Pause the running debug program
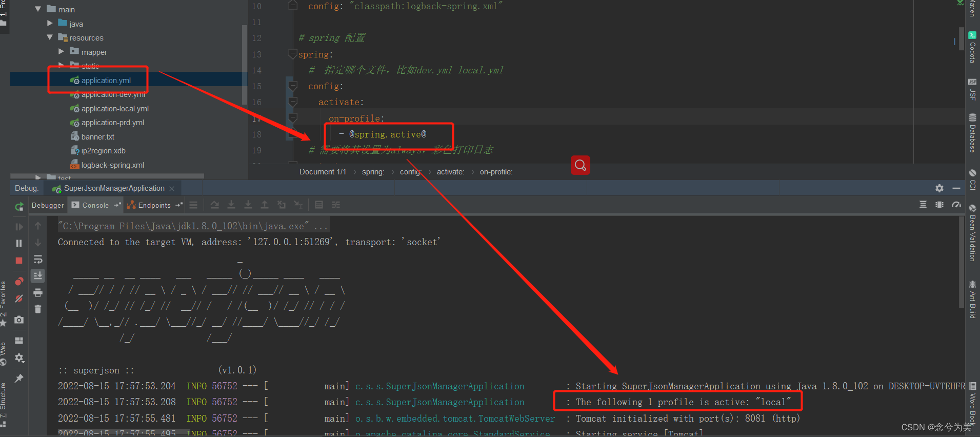 pyautogui.click(x=19, y=244)
